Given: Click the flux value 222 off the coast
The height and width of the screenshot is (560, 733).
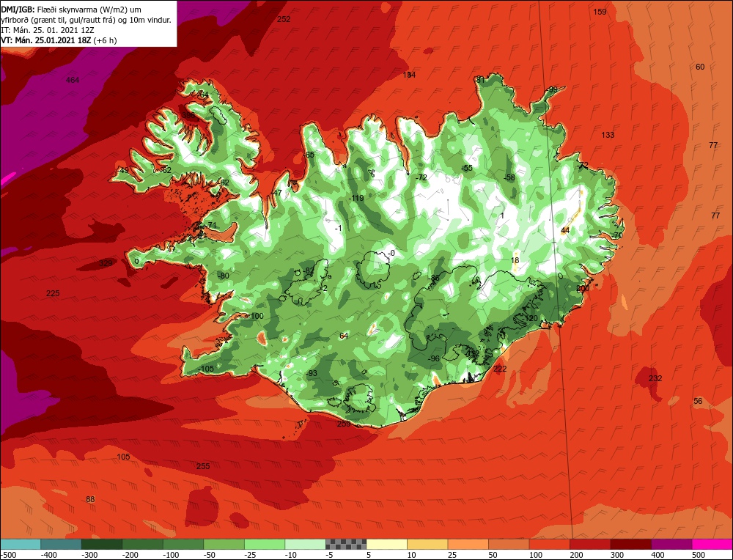Looking at the screenshot, I should pyautogui.click(x=500, y=369).
